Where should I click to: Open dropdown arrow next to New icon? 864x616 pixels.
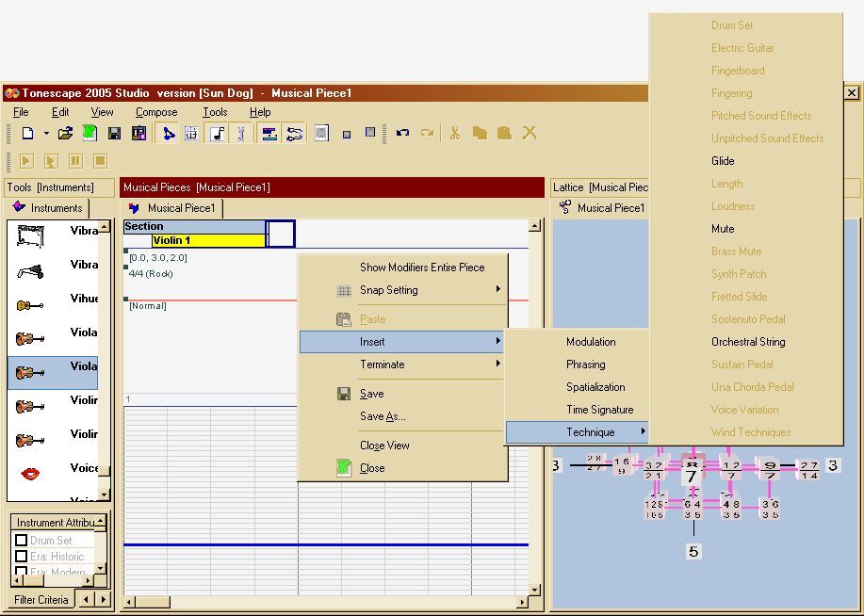click(x=44, y=134)
